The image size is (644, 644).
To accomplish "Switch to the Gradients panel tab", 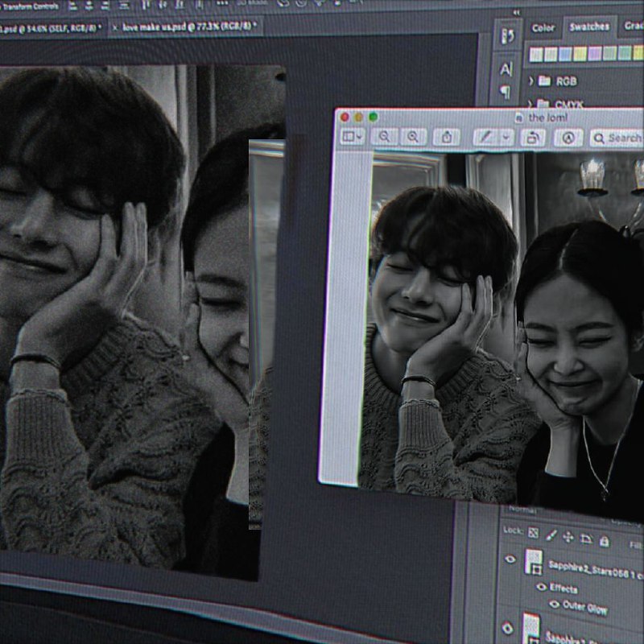I will [x=634, y=26].
